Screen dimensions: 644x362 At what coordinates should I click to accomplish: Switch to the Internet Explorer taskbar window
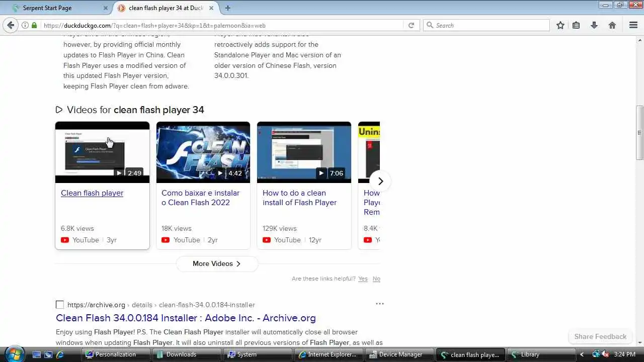pos(329,354)
